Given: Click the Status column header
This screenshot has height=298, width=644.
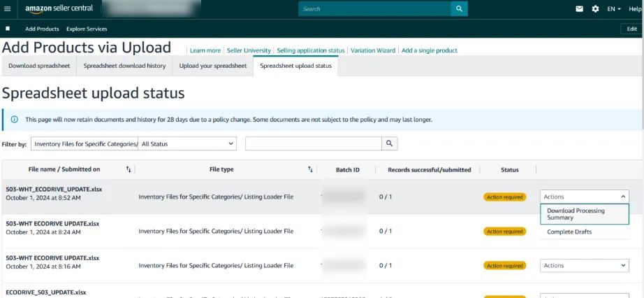Looking at the screenshot, I should pyautogui.click(x=510, y=169).
